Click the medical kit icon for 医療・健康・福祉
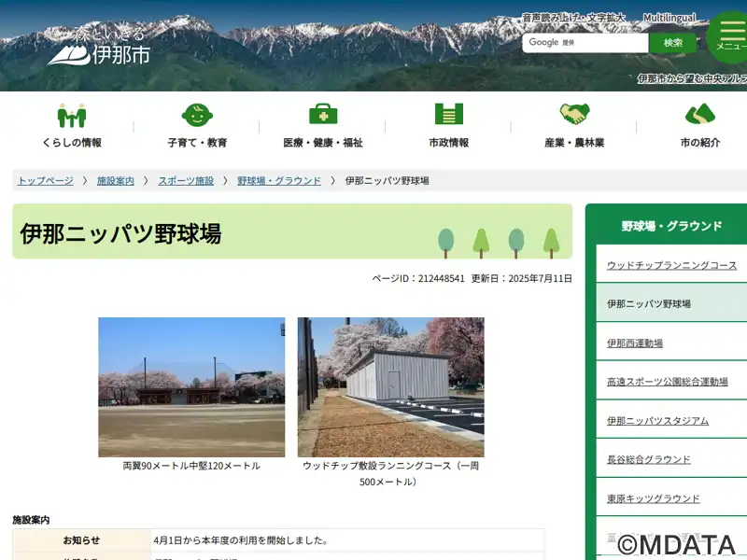This screenshot has height=560, width=747. pyautogui.click(x=323, y=114)
